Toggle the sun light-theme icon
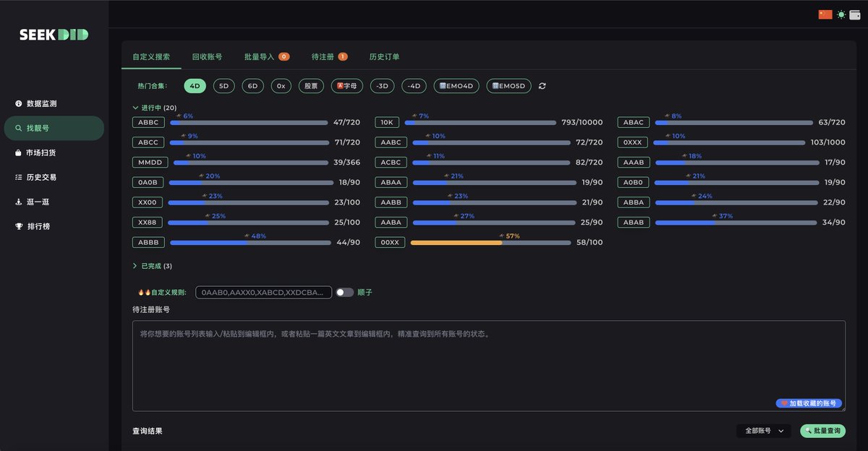 tap(841, 14)
